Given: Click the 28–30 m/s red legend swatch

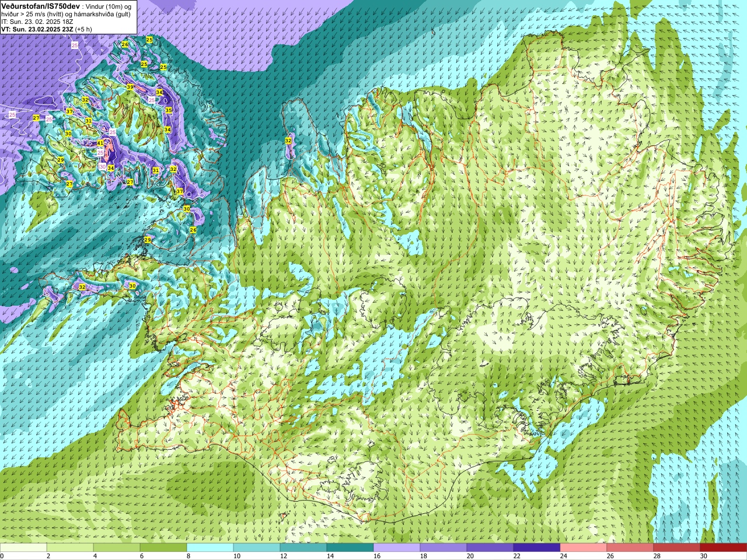Looking at the screenshot, I should coord(677,548).
